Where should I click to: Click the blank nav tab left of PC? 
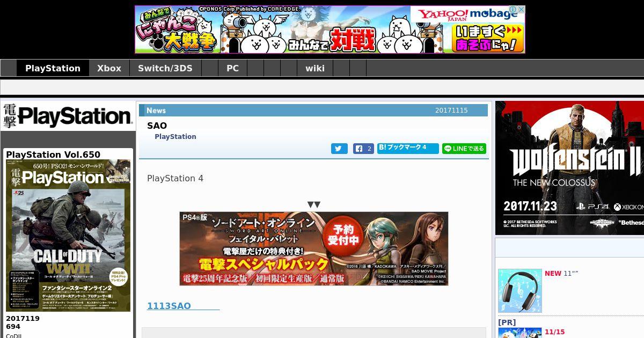(210, 68)
